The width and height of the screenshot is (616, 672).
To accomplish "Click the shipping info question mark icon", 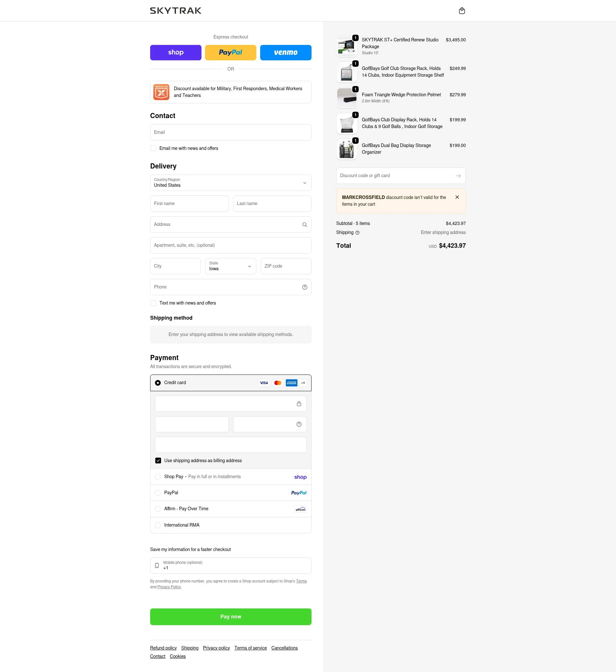I will point(357,233).
